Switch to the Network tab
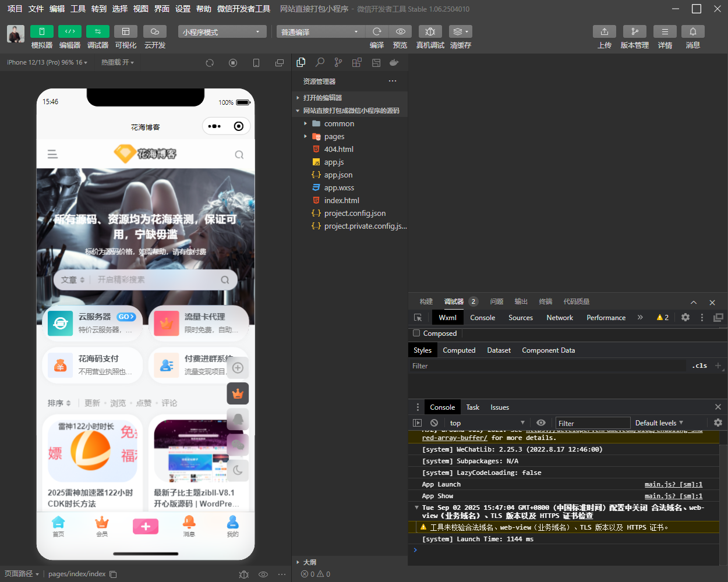728x582 pixels. pyautogui.click(x=560, y=318)
